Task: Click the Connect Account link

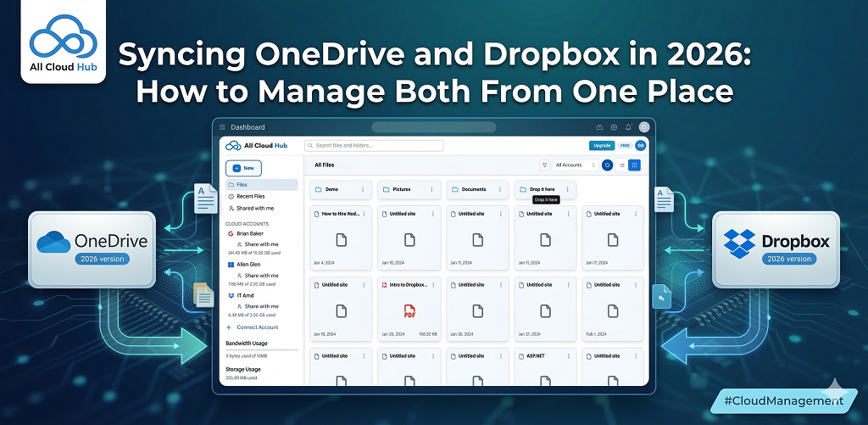Action: tap(253, 327)
